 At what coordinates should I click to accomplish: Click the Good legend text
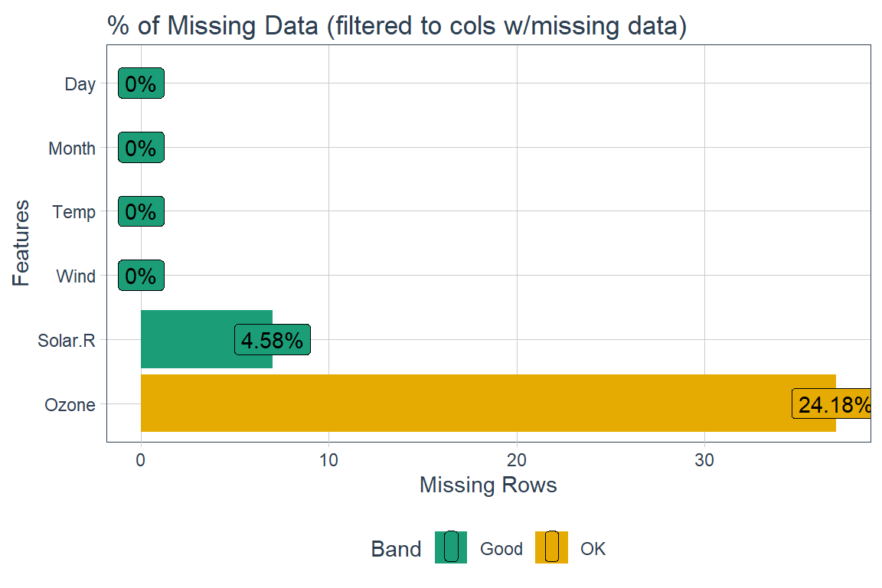pos(501,549)
